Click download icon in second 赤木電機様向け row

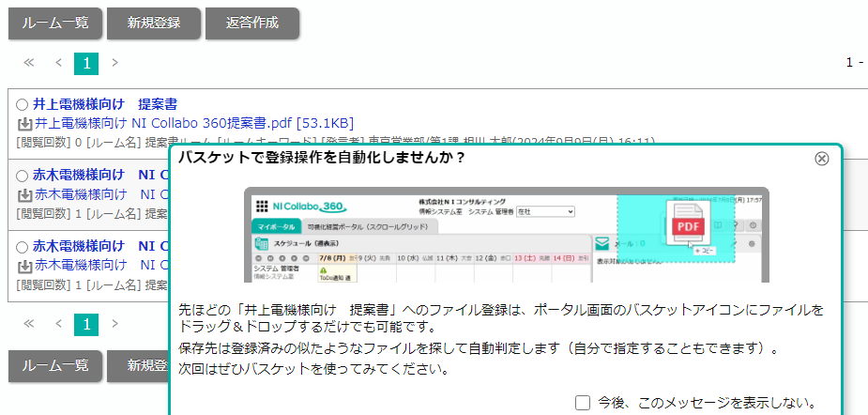[x=25, y=195]
